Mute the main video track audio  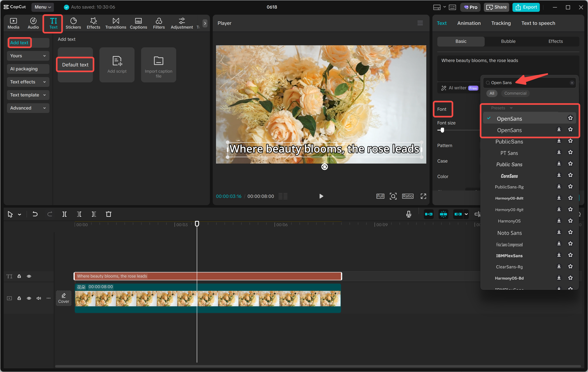[x=39, y=298]
